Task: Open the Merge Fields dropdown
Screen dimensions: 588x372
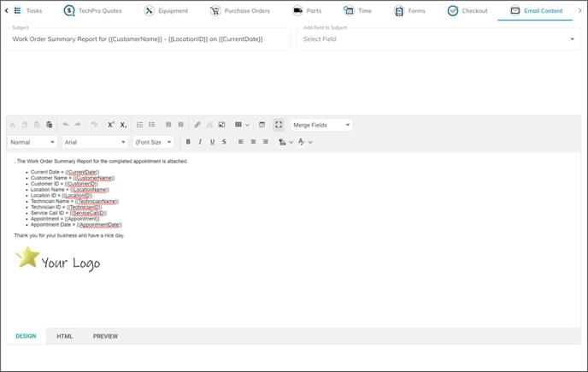Action: click(x=321, y=125)
